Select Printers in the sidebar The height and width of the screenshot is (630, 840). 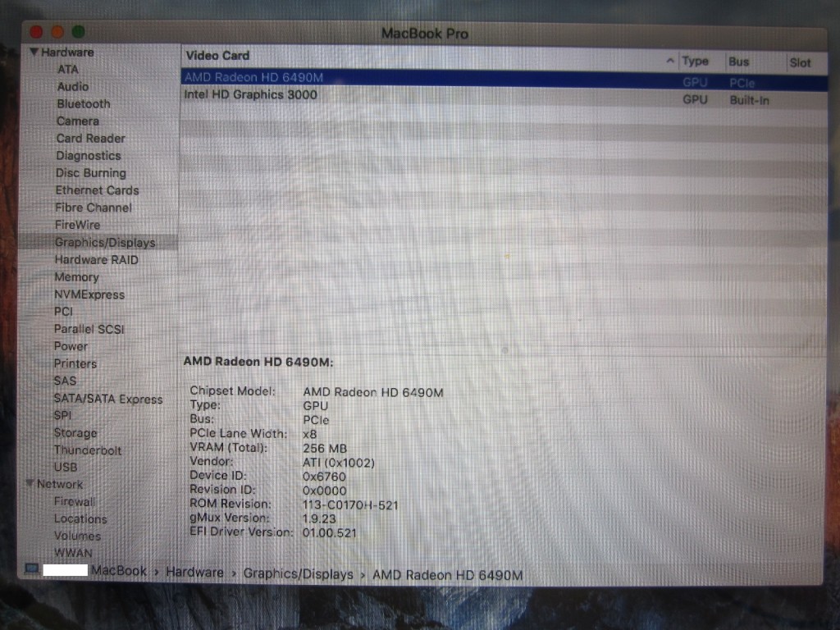(x=75, y=363)
